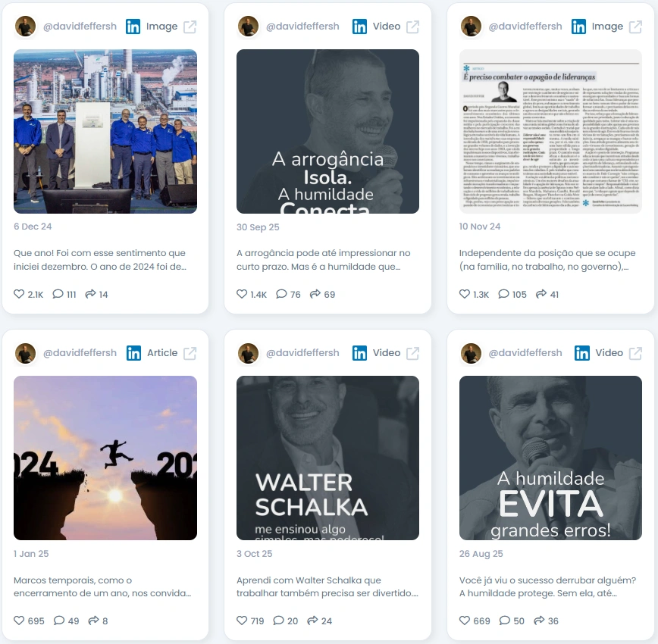Click the comment icon showing 76 comments
The height and width of the screenshot is (644, 658).
click(x=281, y=294)
